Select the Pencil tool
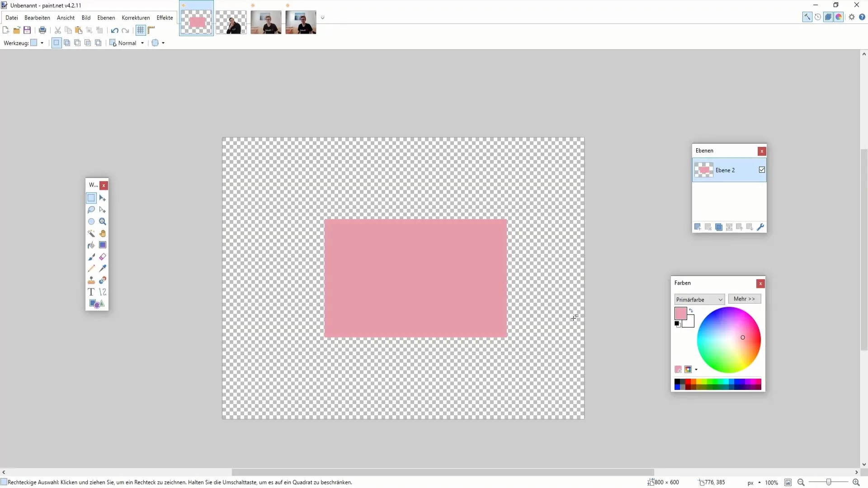868x488 pixels. (x=92, y=268)
